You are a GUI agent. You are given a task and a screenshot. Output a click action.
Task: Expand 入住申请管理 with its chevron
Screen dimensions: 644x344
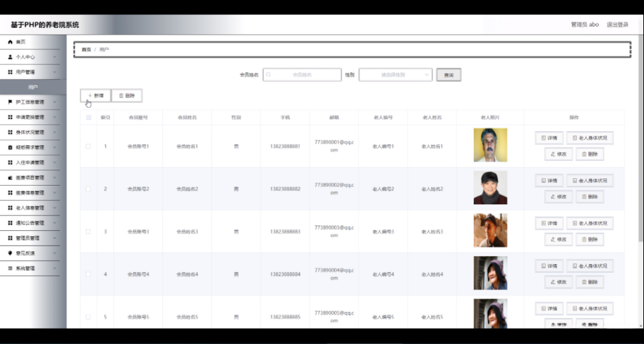(54, 162)
